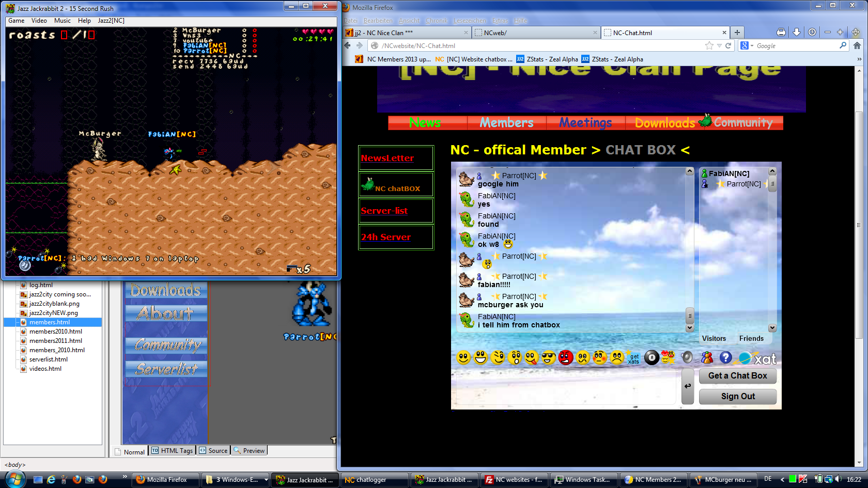The width and height of the screenshot is (868, 488).
Task: Switch to the Visitors tab in chat
Action: (x=714, y=339)
